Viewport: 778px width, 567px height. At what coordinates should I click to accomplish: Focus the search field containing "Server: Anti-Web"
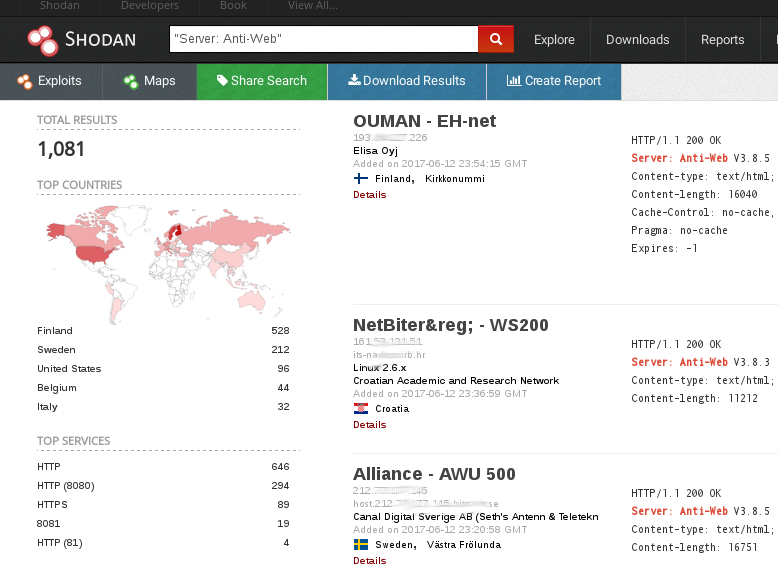point(324,39)
